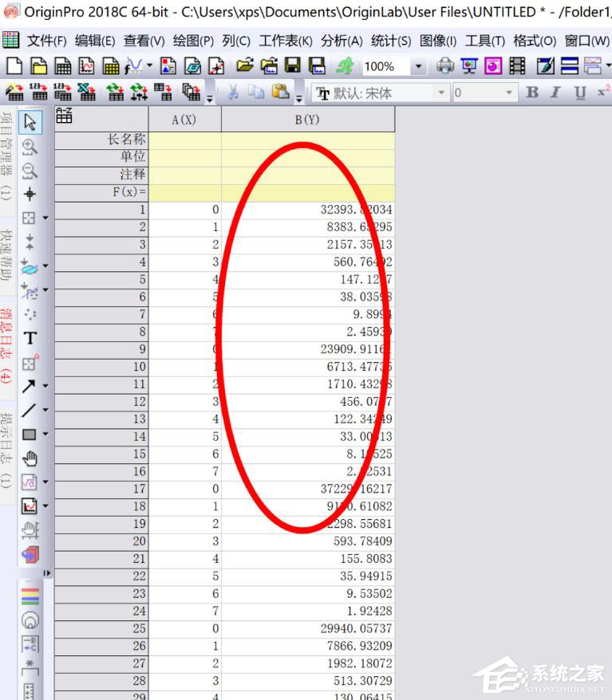Open the 统计(S) menu
This screenshot has height=700, width=612.
391,41
